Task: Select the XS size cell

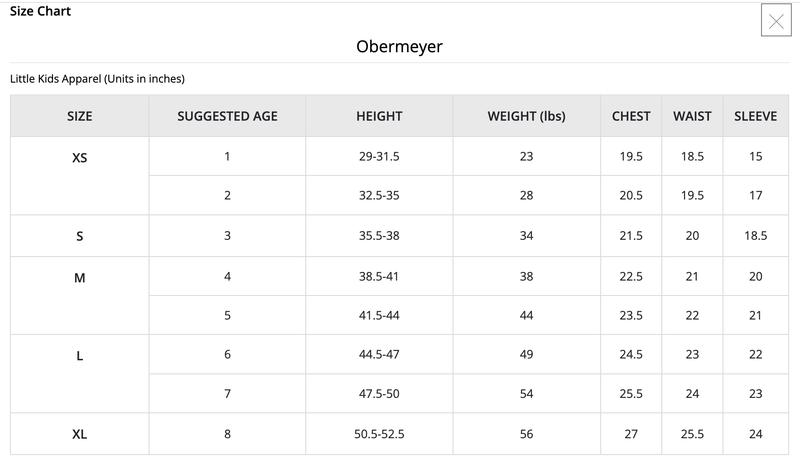Action: (80, 157)
